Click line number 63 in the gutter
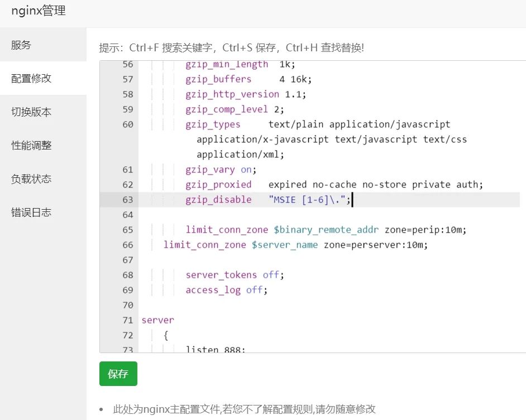 (127, 200)
